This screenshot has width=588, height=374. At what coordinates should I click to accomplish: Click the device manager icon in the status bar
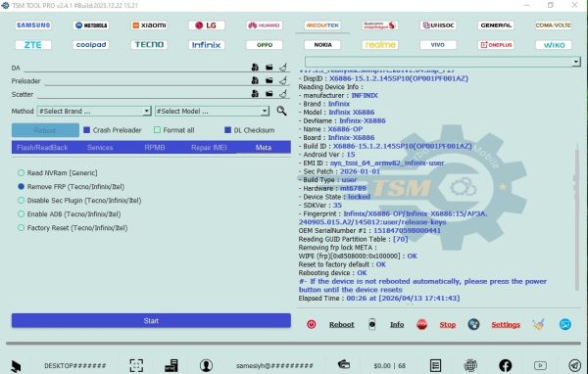click(171, 365)
